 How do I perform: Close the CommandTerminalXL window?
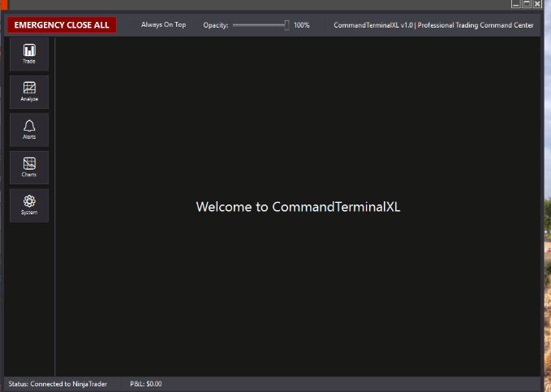536,4
